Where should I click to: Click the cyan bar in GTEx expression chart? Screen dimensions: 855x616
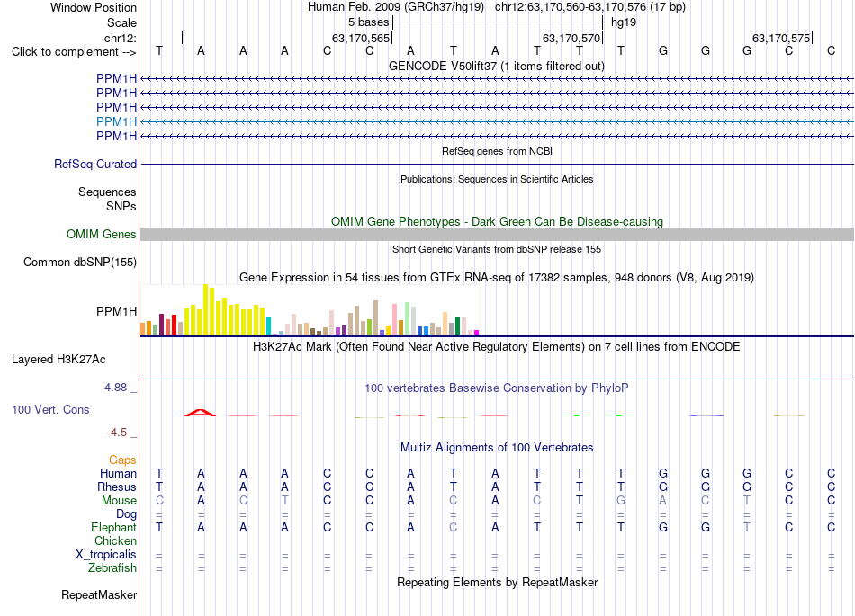coord(268,326)
